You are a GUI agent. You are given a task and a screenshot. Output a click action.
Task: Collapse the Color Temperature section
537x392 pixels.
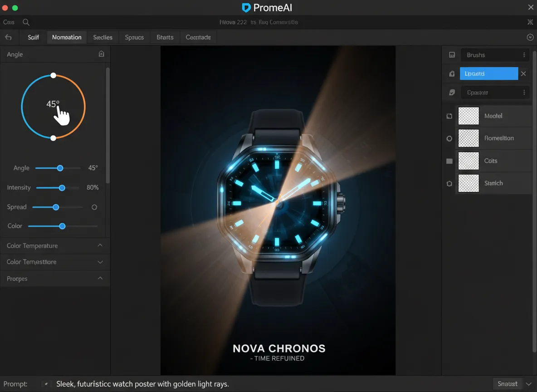tap(100, 245)
